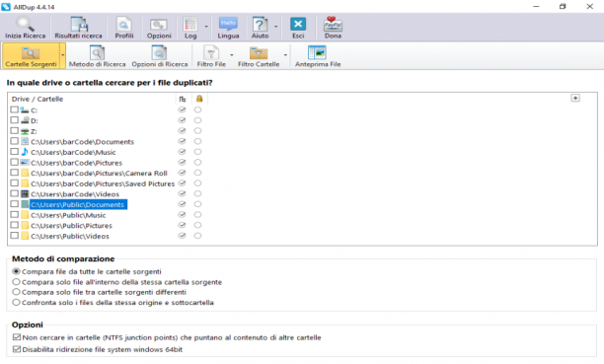Open the Lingua language selector
Viewport: 604px width, 364px height.
tap(228, 28)
